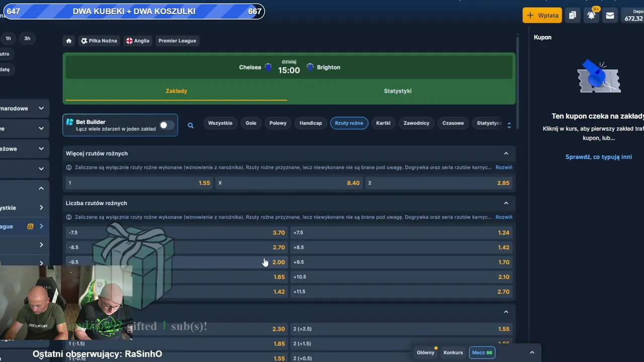The height and width of the screenshot is (362, 644).
Task: Bet on +10.5 corners at 2.10
Action: tap(402, 277)
